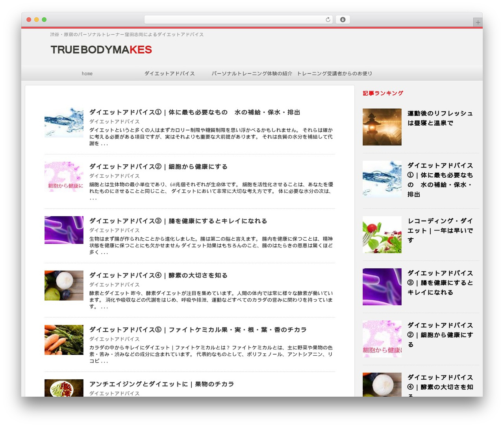Open article ダイエットアドバイス② 細胞から健康にする
Viewport: 504px width, 427px height.
158,167
